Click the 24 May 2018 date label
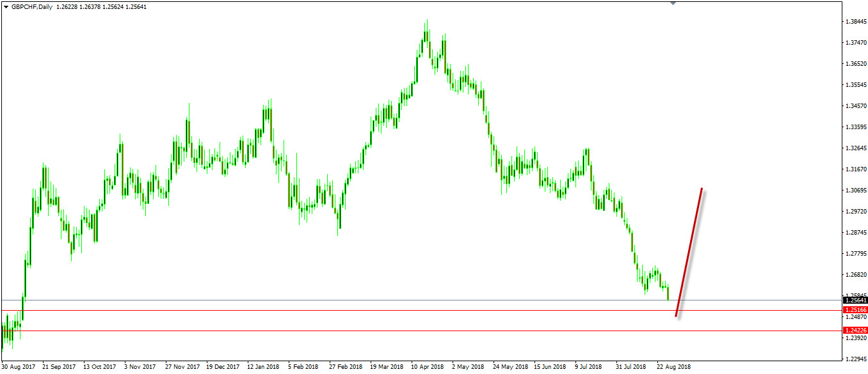The width and height of the screenshot is (868, 374). click(510, 367)
